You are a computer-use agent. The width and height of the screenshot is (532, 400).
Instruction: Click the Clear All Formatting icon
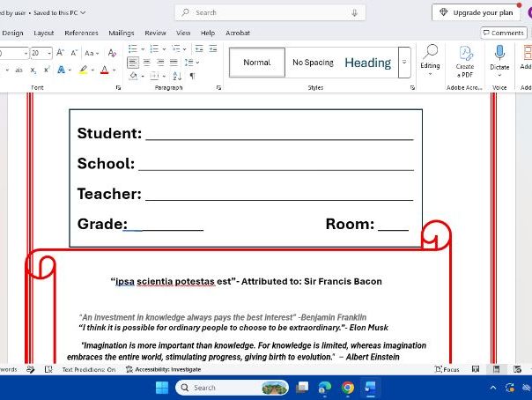point(112,53)
